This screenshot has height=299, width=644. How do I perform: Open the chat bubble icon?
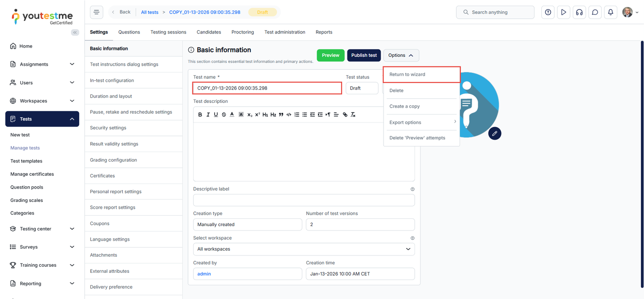[595, 12]
